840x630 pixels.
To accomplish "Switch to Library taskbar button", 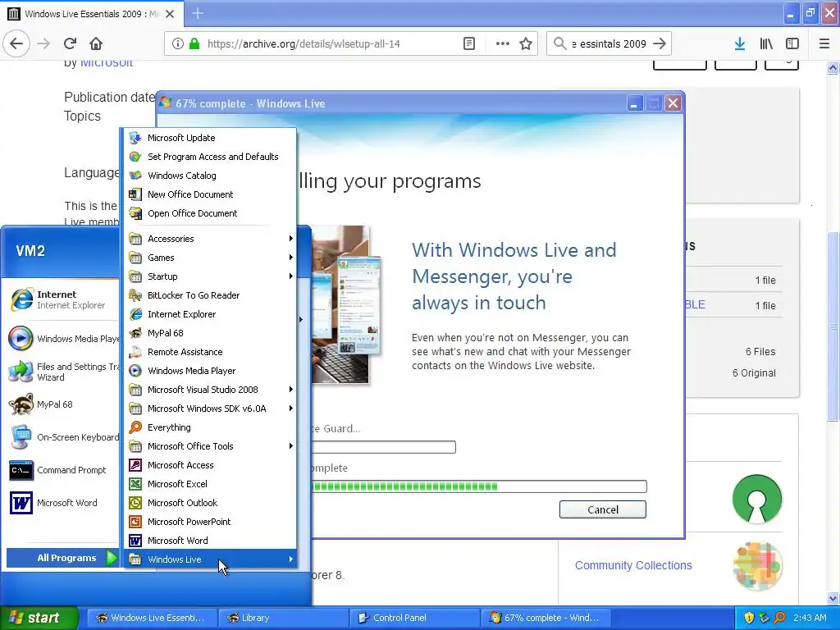I will 283,618.
